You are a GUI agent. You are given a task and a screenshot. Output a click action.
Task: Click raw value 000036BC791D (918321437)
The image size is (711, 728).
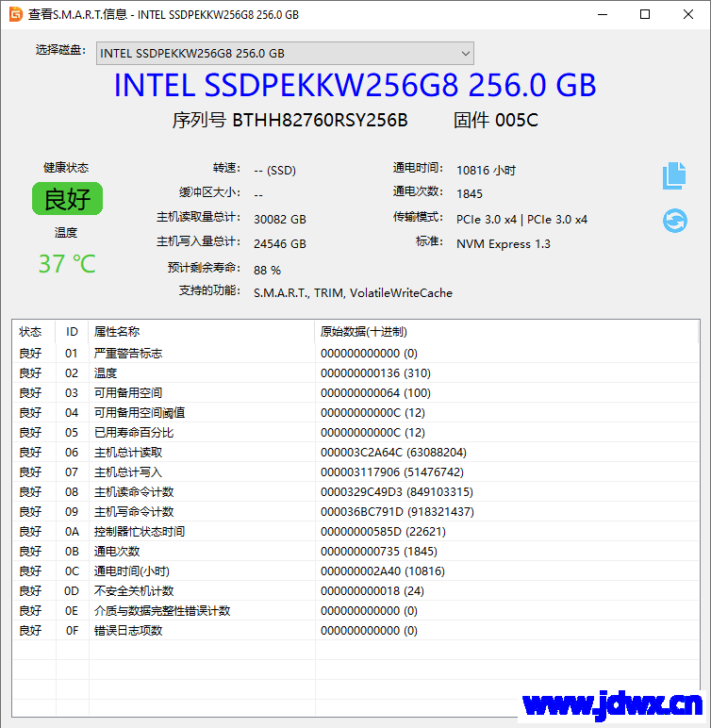pyautogui.click(x=398, y=512)
